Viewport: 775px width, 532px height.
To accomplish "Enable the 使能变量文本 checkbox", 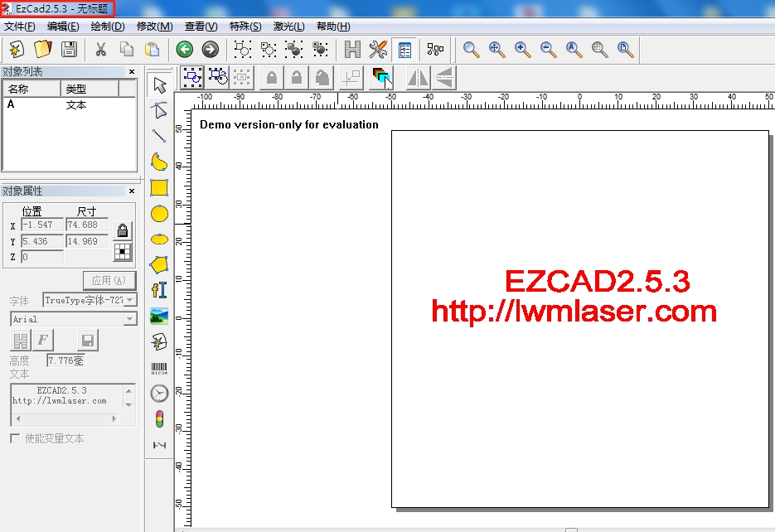I will [15, 438].
